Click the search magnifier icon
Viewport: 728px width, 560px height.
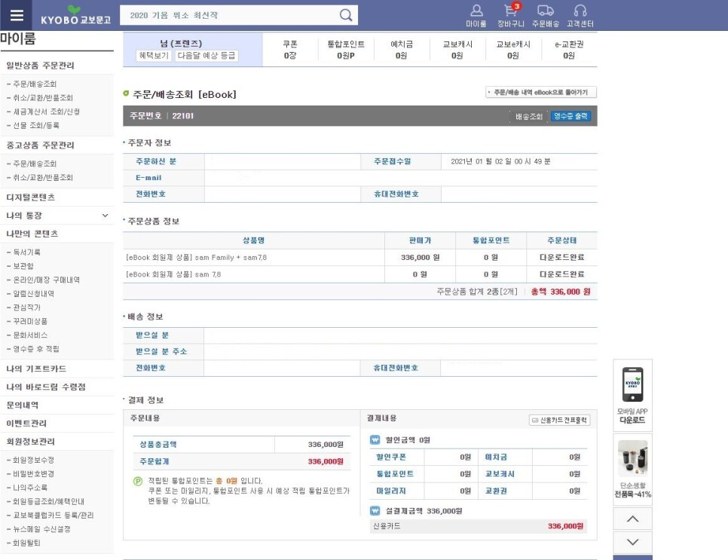(x=345, y=15)
